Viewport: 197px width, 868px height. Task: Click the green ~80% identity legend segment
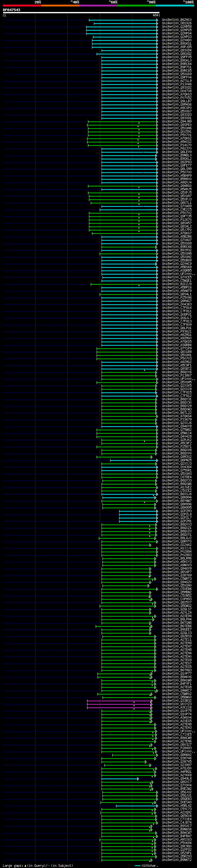(137, 6)
